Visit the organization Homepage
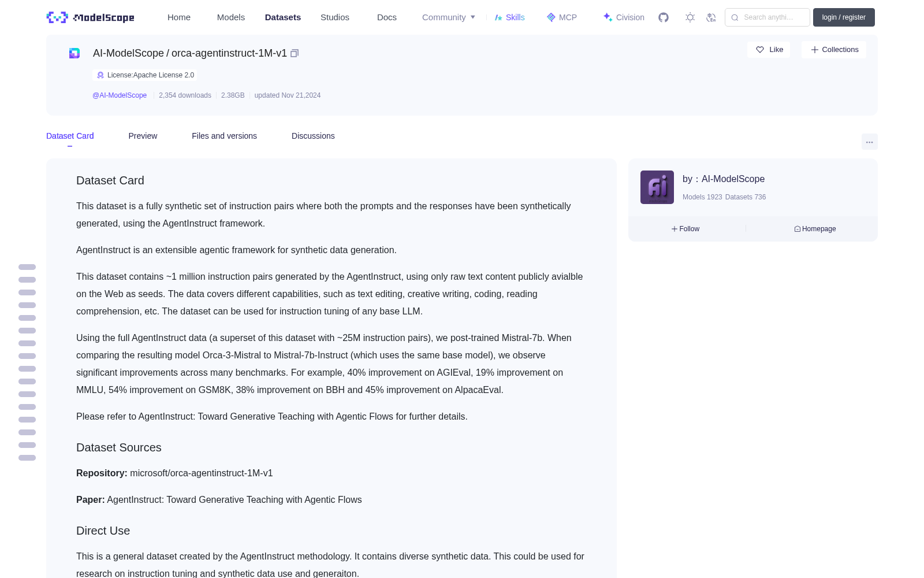This screenshot has width=924, height=578. 815,229
